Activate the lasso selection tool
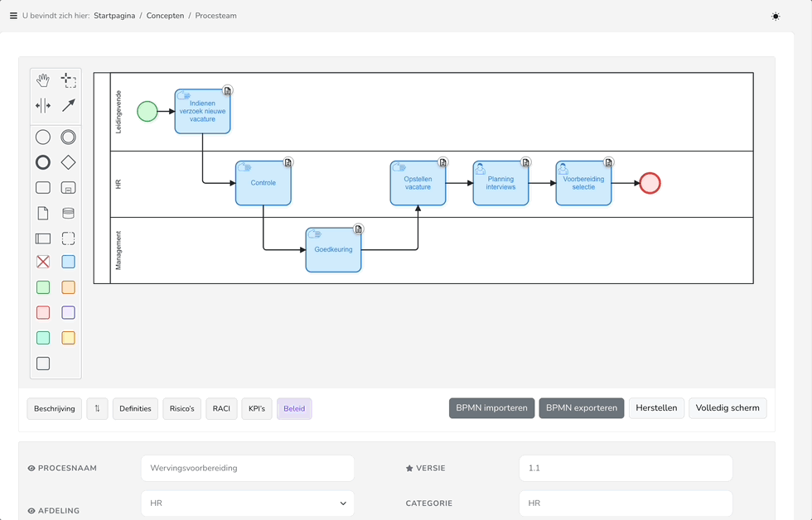812x520 pixels. click(69, 80)
